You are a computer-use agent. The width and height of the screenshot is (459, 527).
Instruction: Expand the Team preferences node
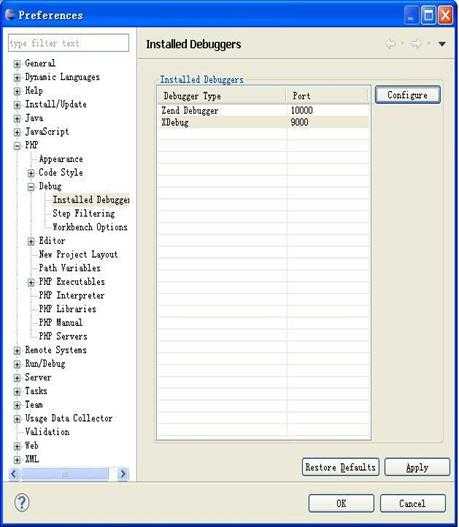17,405
